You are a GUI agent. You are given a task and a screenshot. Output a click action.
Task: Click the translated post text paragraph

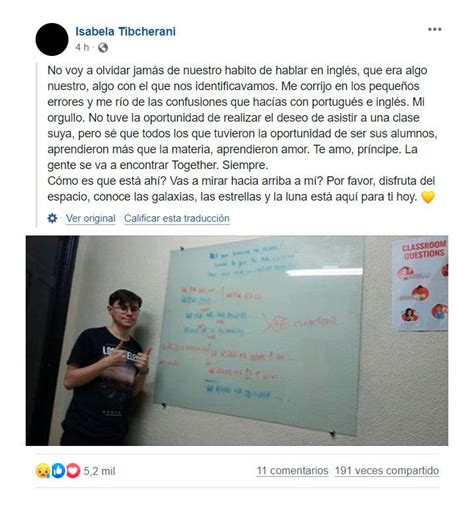[242, 133]
